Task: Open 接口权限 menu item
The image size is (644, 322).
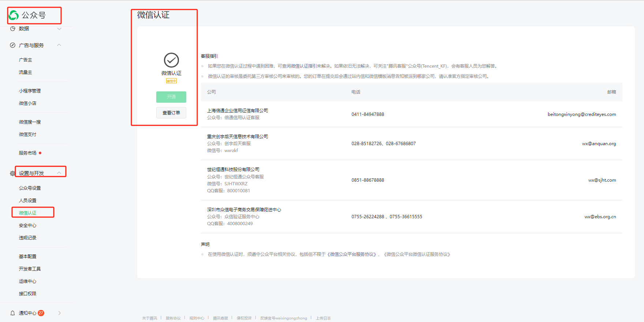Action: [28, 294]
